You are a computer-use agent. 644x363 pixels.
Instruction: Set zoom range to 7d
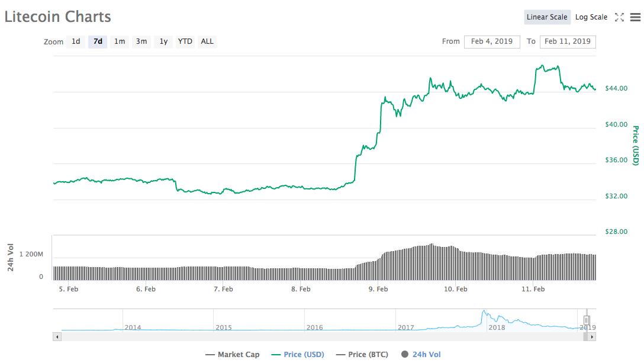pos(98,41)
